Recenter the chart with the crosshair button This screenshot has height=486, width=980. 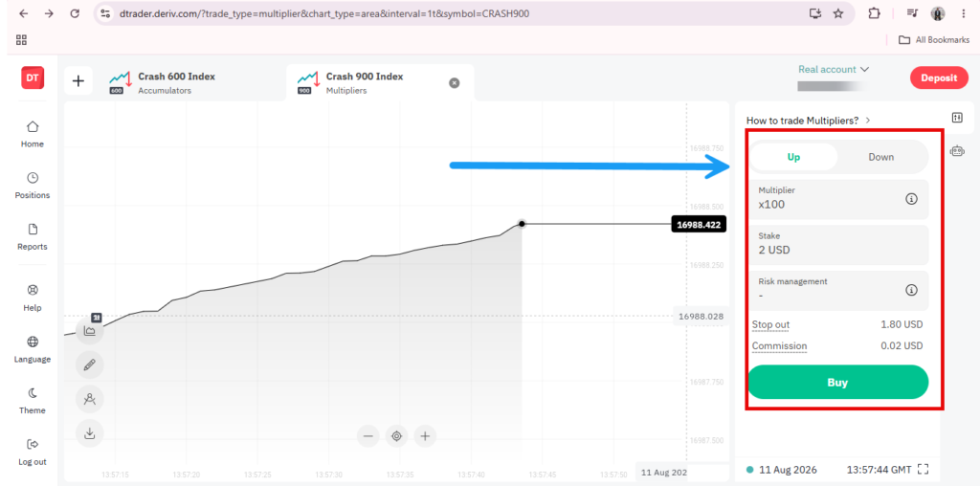[x=396, y=436]
